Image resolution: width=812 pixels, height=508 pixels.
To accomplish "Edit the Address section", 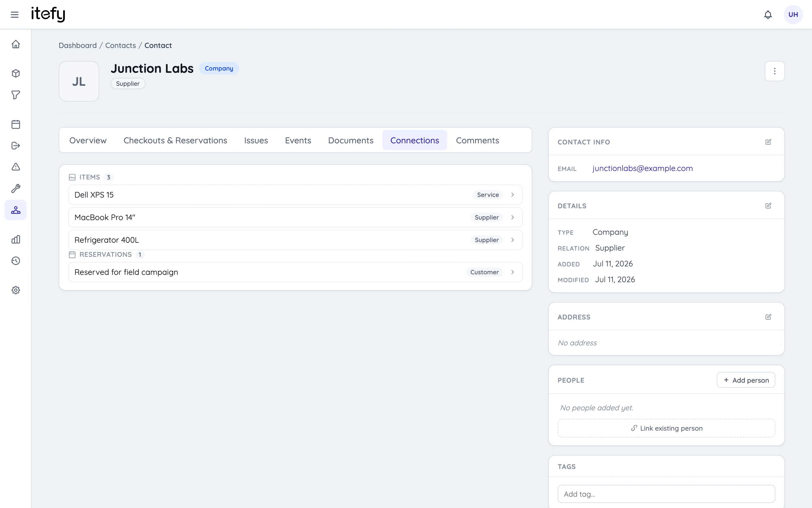I will [768, 317].
